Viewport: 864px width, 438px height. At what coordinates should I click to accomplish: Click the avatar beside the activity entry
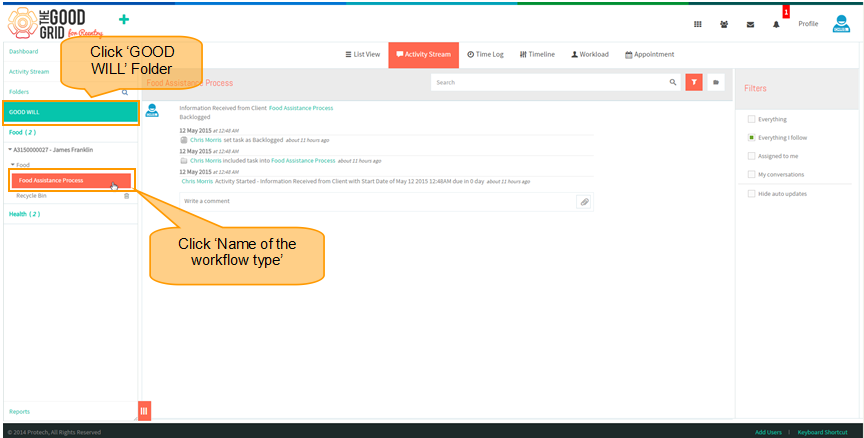click(152, 110)
